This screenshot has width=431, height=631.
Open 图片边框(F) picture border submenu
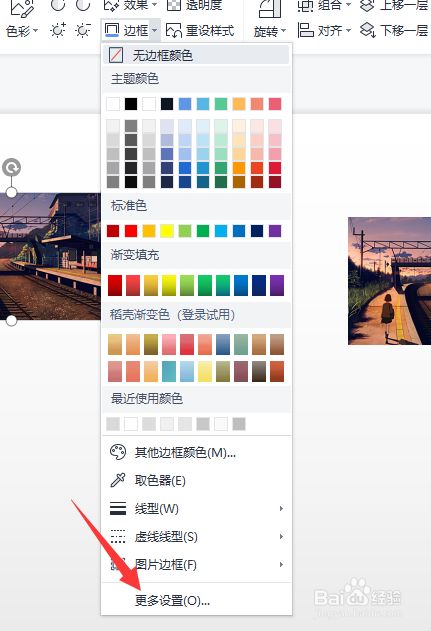196,565
